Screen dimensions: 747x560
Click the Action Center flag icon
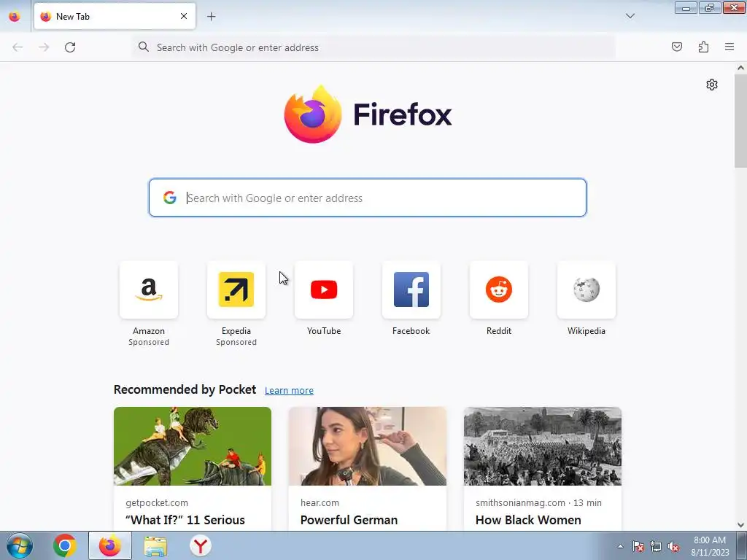(x=638, y=546)
